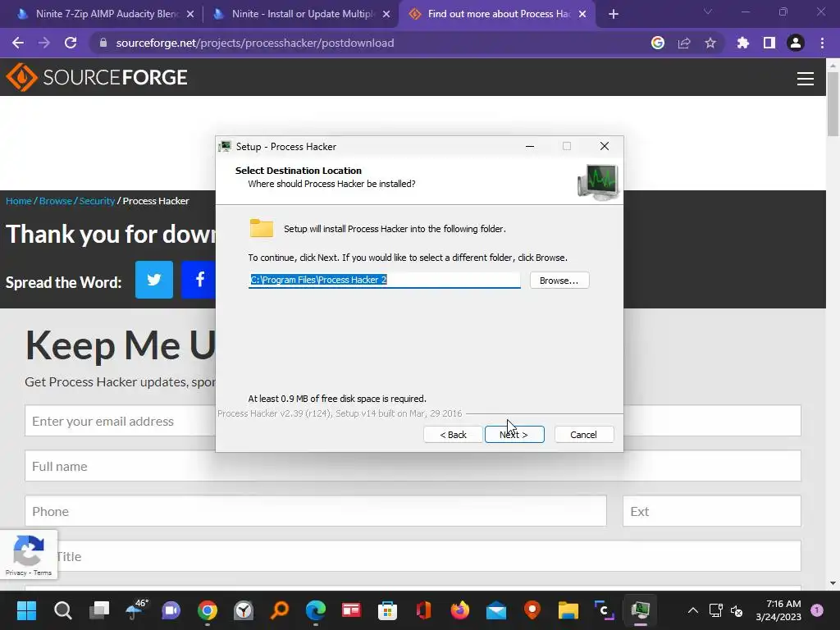The height and width of the screenshot is (630, 840).
Task: Click the Process Hacker setup taskbar icon
Action: tap(640, 610)
